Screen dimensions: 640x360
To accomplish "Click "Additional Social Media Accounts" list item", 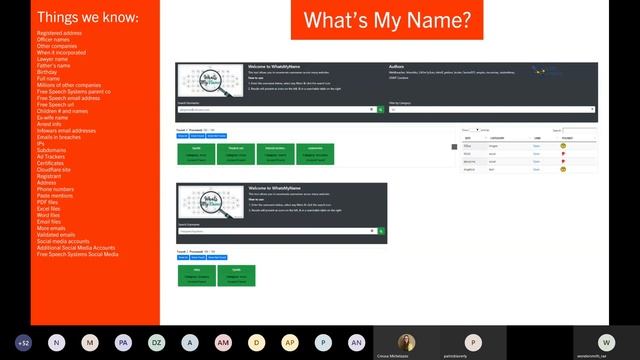I will coord(76,248).
